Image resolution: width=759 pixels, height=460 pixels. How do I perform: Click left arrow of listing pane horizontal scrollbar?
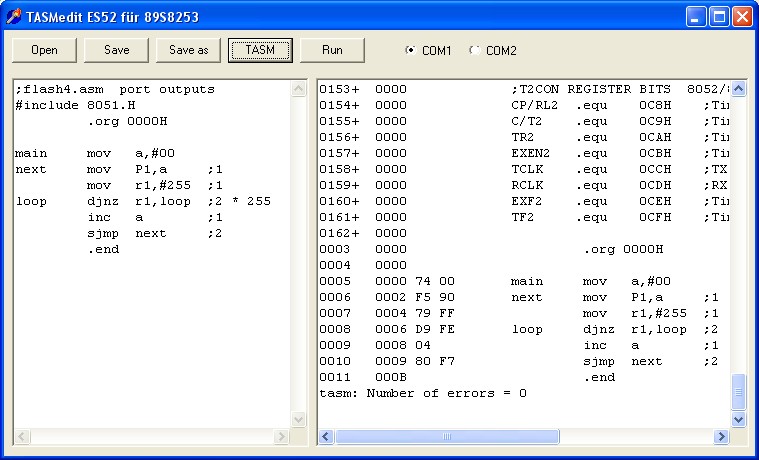(326, 437)
